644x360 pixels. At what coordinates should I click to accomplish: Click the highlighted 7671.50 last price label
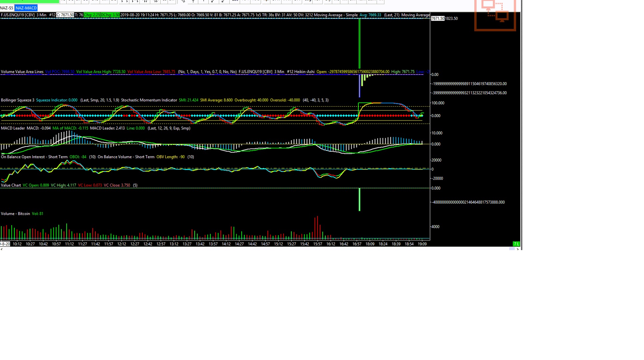437,19
